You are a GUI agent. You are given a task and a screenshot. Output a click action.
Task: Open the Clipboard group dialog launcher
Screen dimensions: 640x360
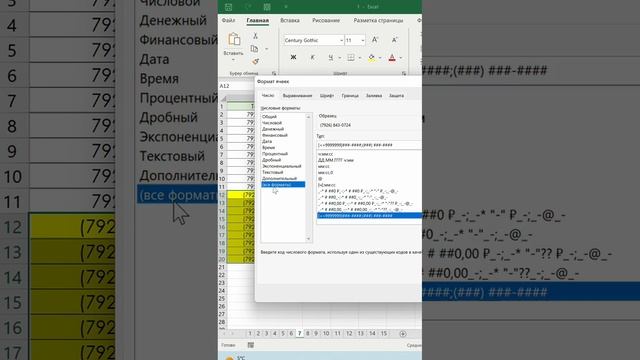[274, 73]
